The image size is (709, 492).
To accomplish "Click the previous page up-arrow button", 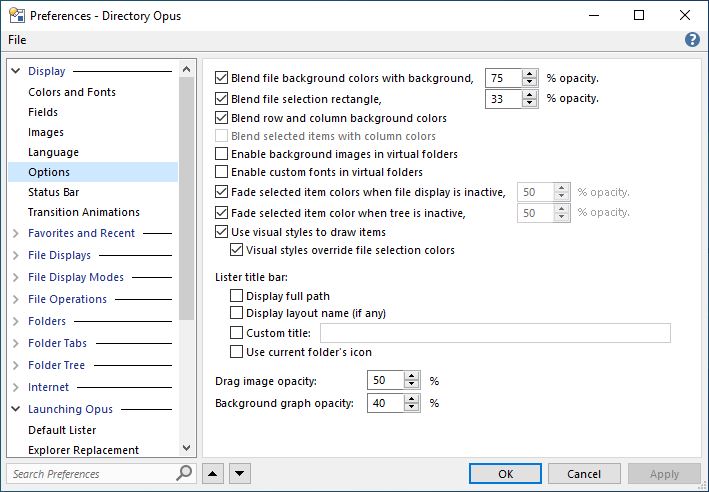I will tap(213, 474).
